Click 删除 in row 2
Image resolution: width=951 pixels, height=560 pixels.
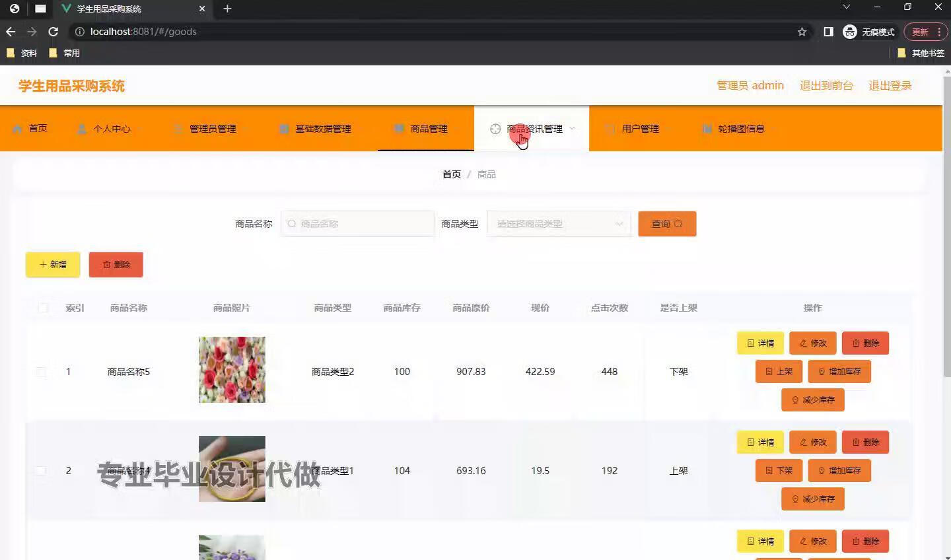click(865, 442)
